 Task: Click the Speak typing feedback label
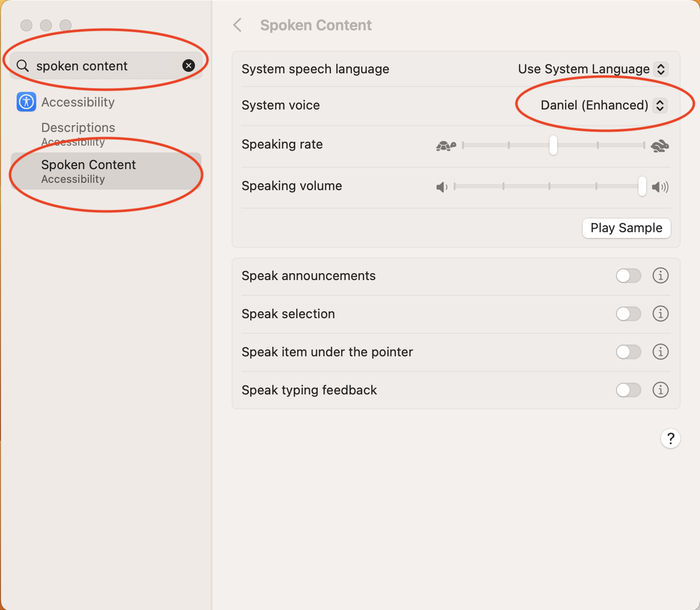[309, 390]
